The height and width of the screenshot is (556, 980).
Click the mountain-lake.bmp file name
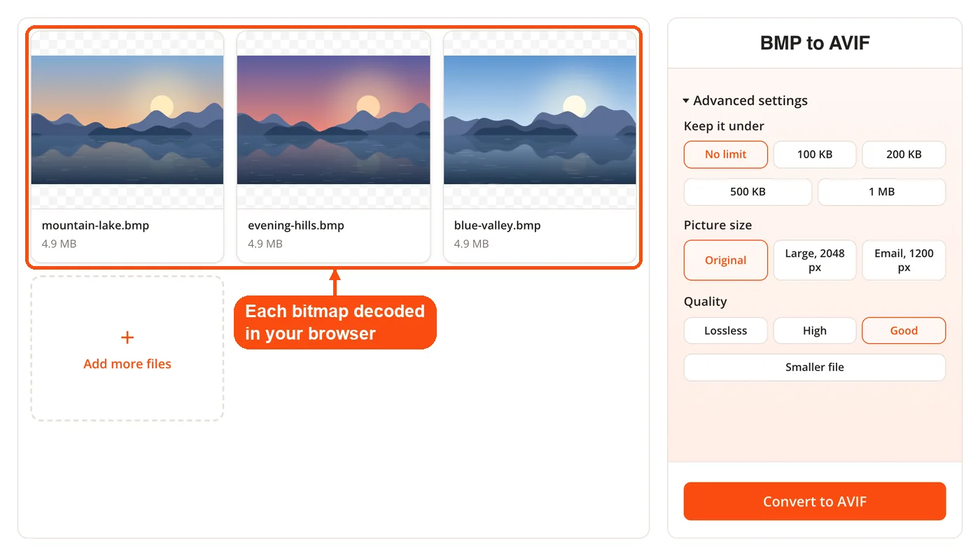(x=95, y=225)
